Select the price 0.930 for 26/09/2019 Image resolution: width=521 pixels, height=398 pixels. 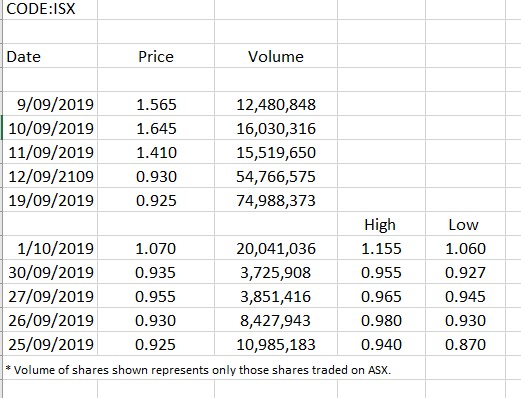156,320
